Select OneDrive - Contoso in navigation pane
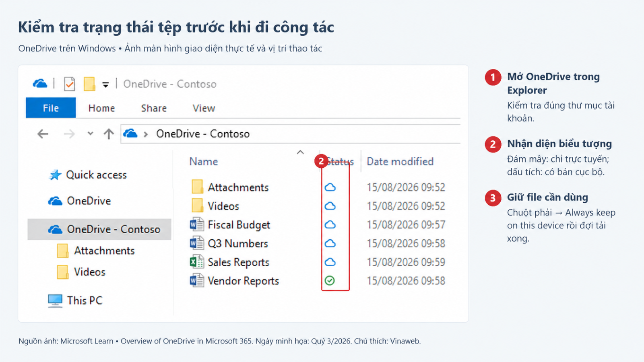This screenshot has height=362, width=644. [x=99, y=229]
